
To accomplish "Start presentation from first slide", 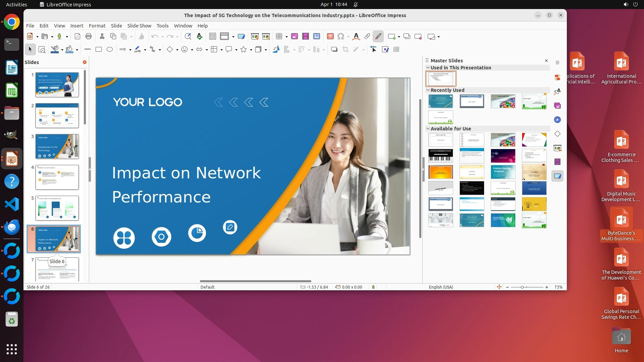I will 255,37.
